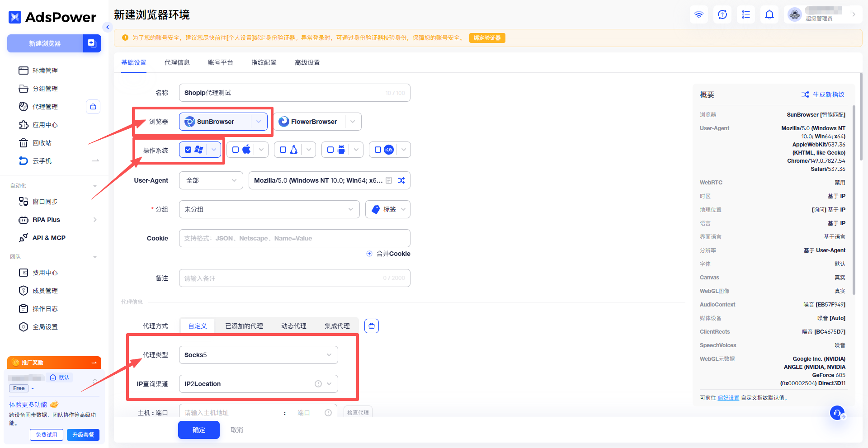
Task: Collapse the 自动化 sidebar section
Action: click(95, 186)
